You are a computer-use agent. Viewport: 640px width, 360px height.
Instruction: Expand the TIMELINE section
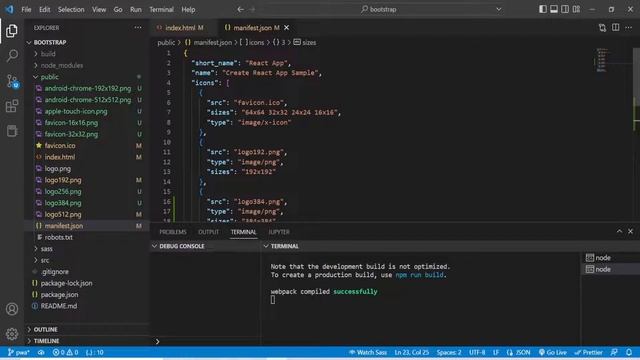coord(87,341)
